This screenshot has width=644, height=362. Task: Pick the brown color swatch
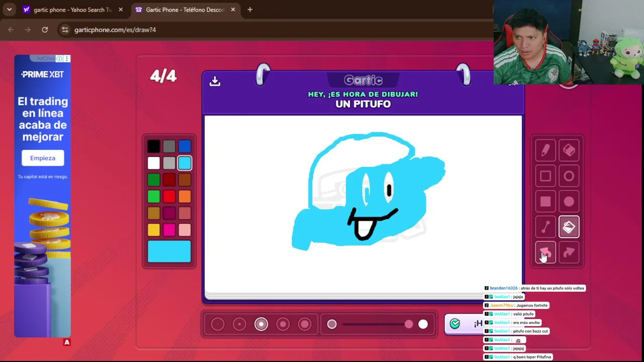[x=185, y=180]
